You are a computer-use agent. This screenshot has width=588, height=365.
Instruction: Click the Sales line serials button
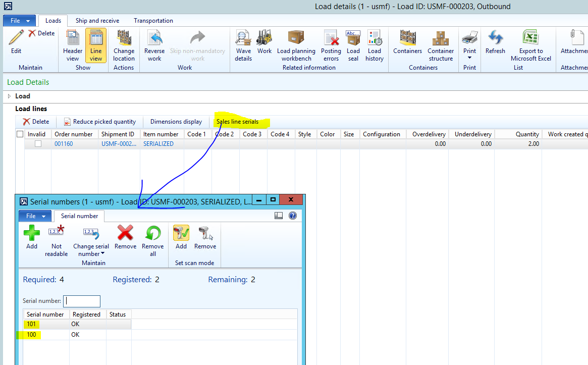(237, 122)
